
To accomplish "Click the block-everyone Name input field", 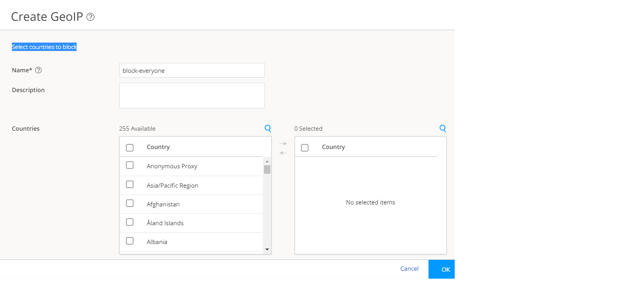I will click(x=192, y=70).
